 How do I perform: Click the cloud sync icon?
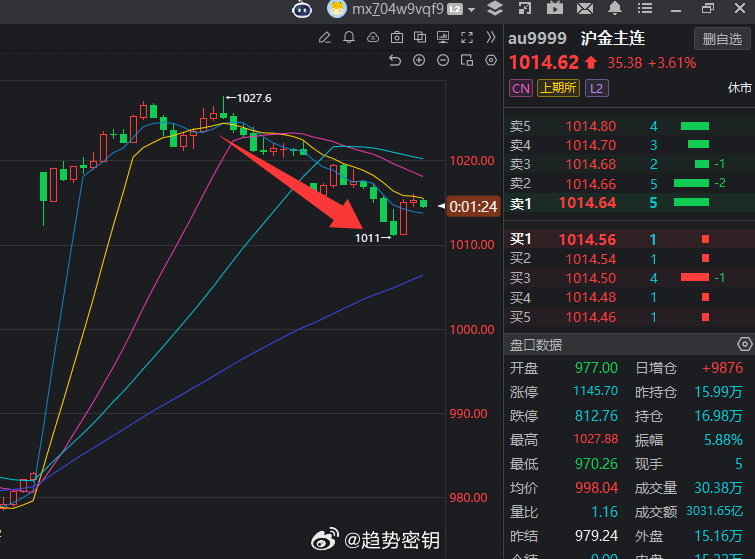pos(373,38)
